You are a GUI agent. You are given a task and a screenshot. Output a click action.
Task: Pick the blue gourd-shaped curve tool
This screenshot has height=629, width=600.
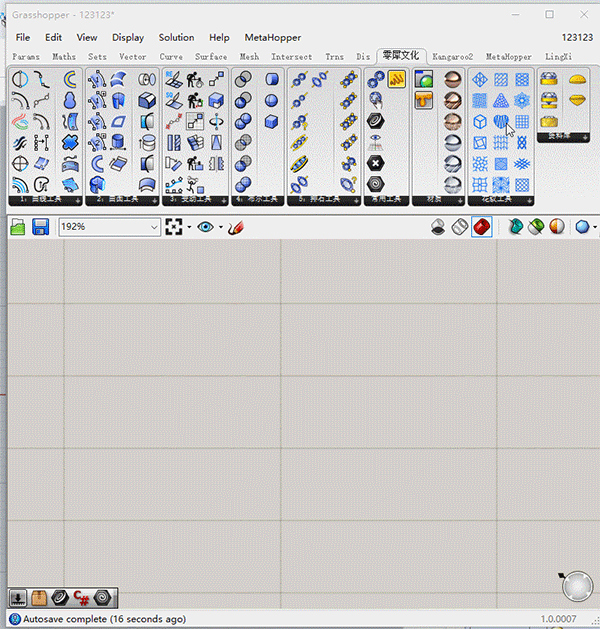point(70,101)
